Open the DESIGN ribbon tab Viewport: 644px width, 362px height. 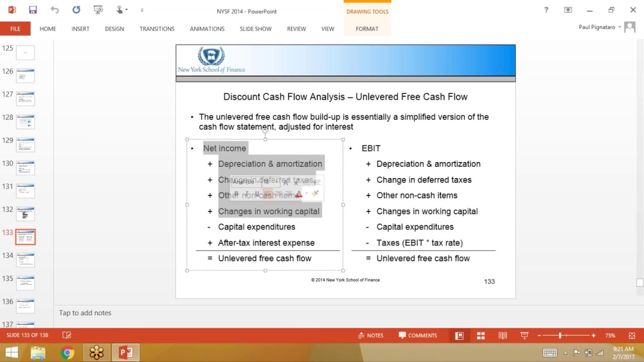click(x=114, y=29)
